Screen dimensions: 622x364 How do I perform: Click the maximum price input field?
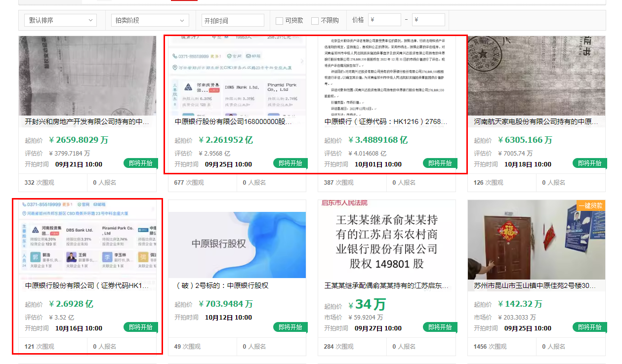(428, 20)
